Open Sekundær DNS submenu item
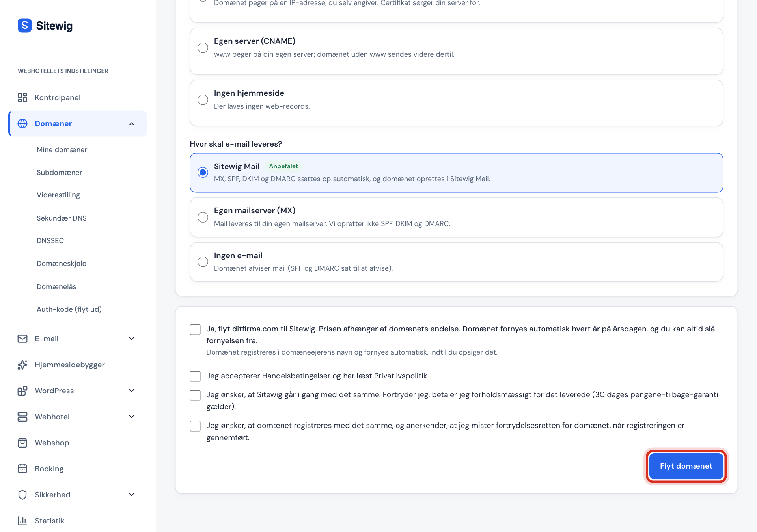This screenshot has height=532, width=757. [62, 218]
